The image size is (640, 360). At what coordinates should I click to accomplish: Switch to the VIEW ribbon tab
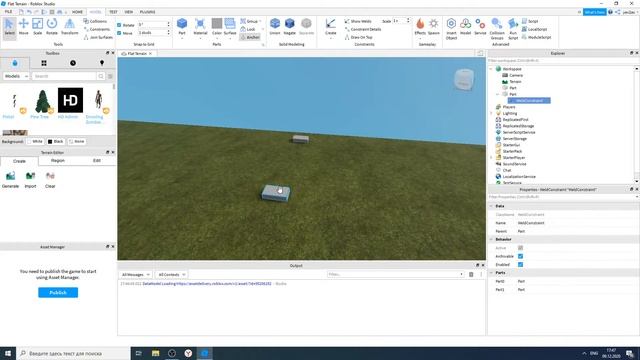pyautogui.click(x=129, y=12)
